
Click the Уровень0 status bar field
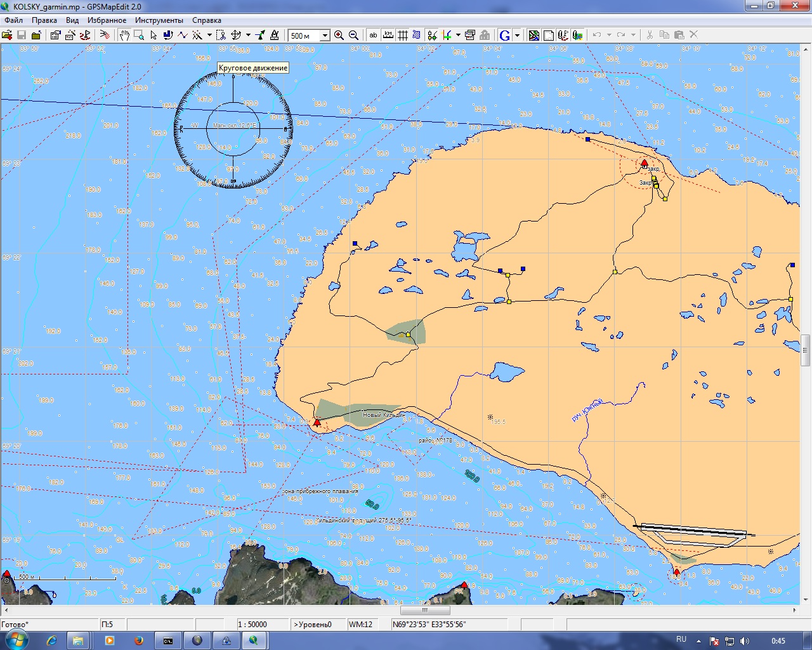[317, 625]
